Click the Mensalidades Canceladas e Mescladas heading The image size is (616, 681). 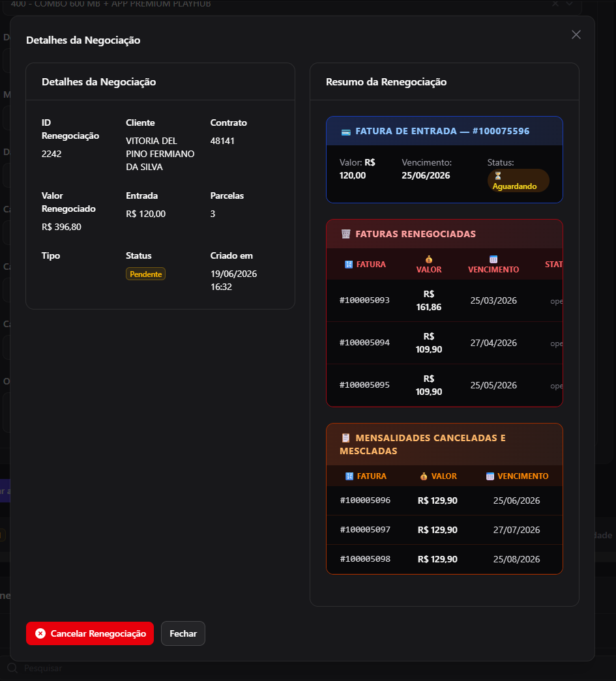coord(422,444)
